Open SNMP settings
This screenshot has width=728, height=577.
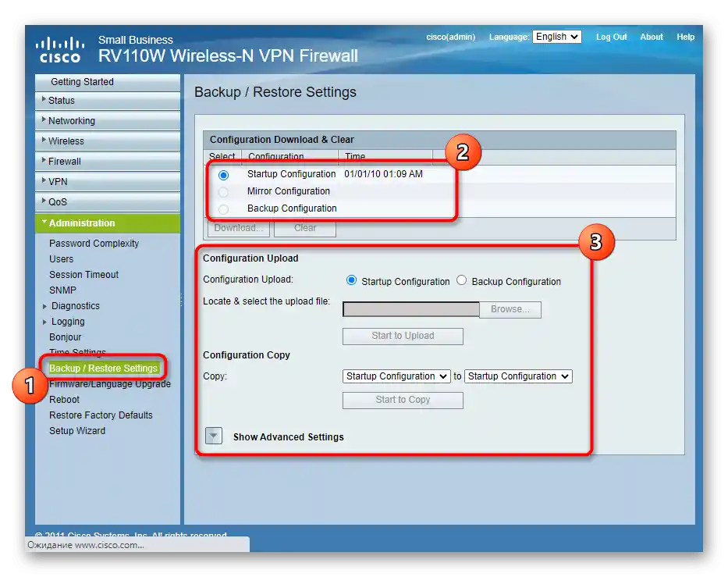[x=62, y=290]
